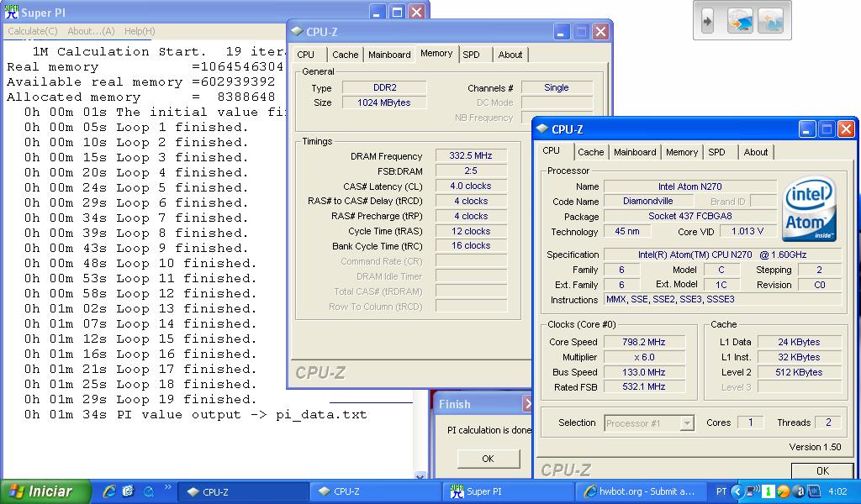Click the Core Speed value '798.2 MHz'

[x=643, y=342]
